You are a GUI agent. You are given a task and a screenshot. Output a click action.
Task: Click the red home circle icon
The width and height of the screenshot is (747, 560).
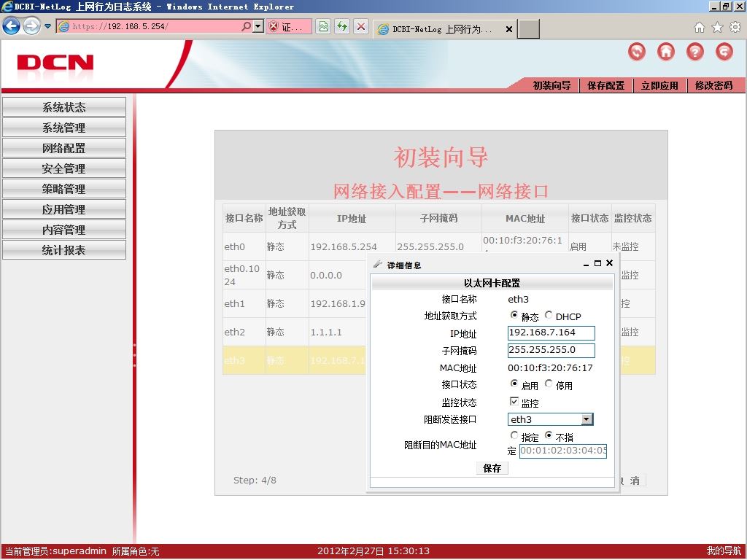pyautogui.click(x=666, y=51)
